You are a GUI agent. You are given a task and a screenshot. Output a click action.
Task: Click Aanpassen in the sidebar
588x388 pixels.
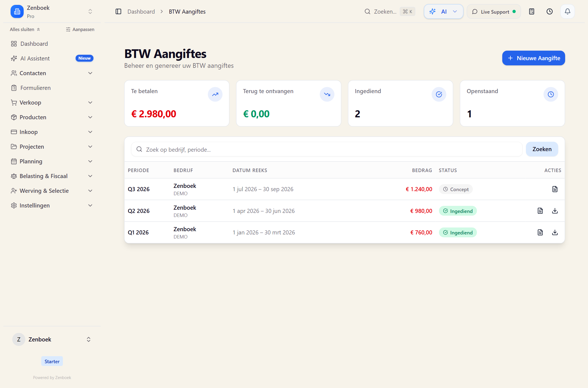click(80, 29)
